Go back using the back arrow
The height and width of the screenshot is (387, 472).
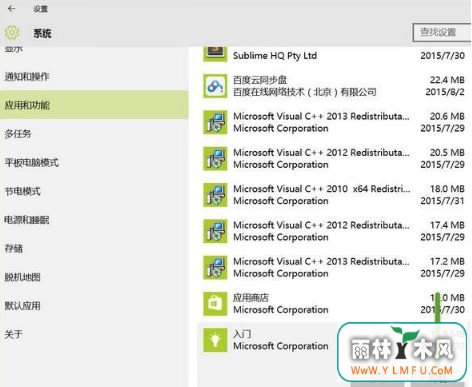point(12,9)
